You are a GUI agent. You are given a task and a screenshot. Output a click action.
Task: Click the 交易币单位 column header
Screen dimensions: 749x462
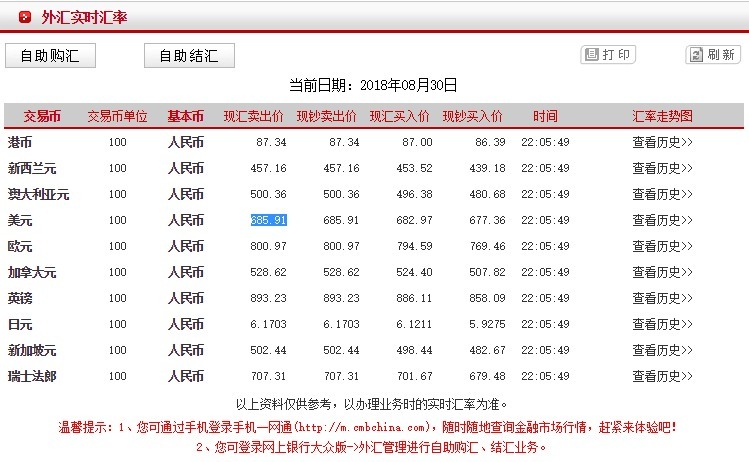pos(118,116)
